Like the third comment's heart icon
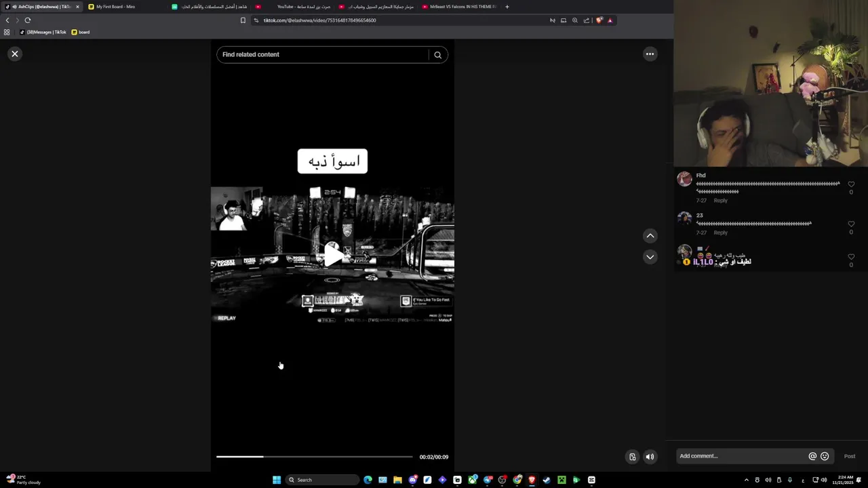868x488 pixels. [851, 257]
